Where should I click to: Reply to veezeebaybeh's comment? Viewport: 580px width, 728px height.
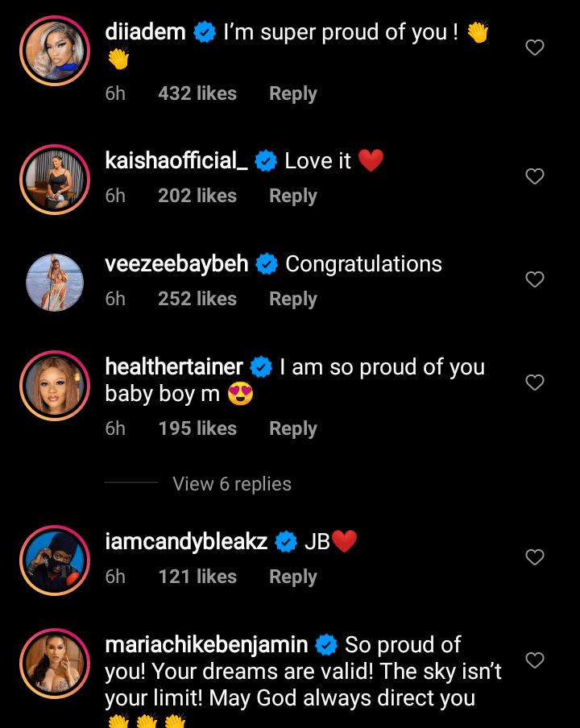292,299
